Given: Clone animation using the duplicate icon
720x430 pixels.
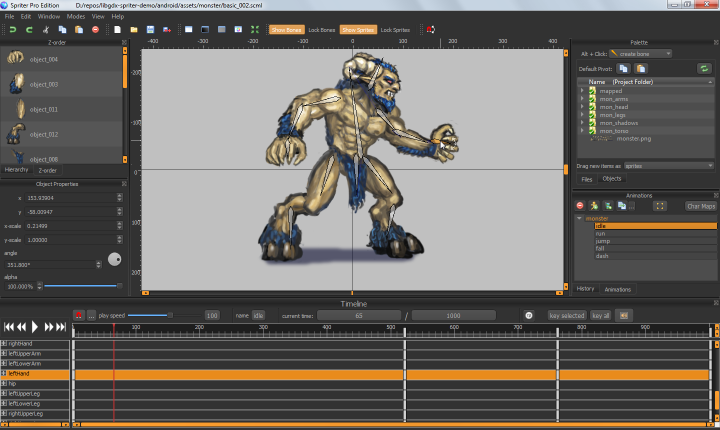Looking at the screenshot, I should pos(622,206).
